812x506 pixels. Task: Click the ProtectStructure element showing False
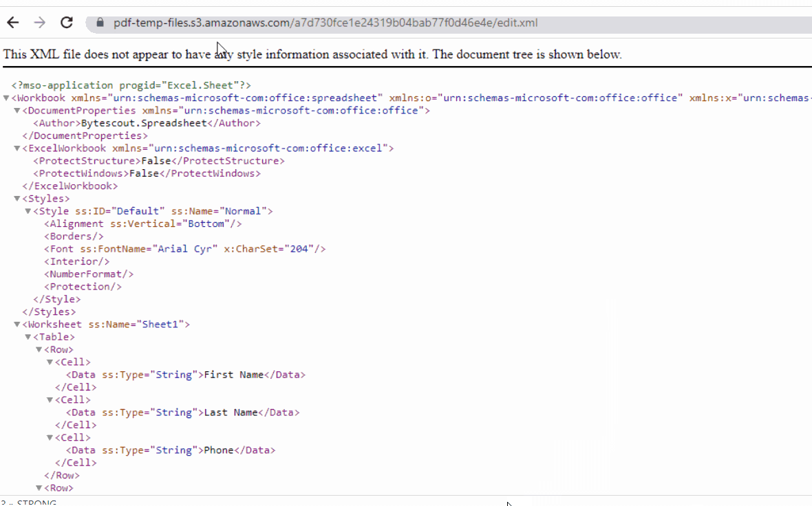click(158, 160)
